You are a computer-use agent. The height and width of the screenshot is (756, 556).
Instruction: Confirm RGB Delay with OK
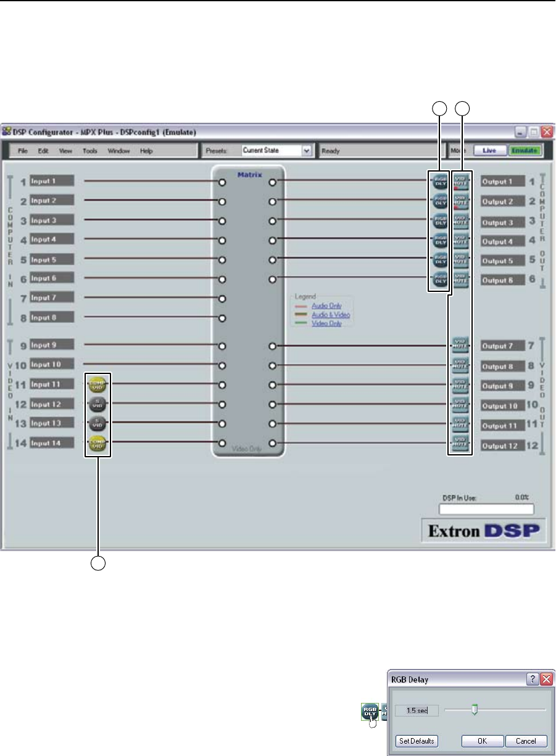tap(482, 741)
